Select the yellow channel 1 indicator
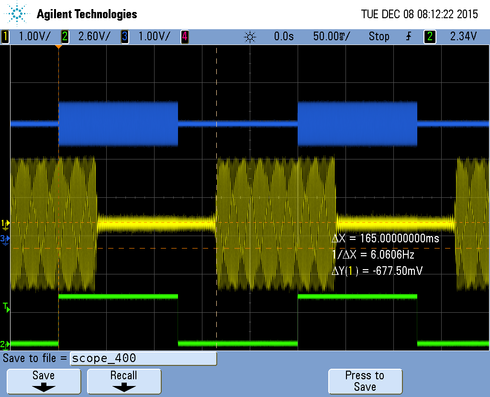 point(5,36)
